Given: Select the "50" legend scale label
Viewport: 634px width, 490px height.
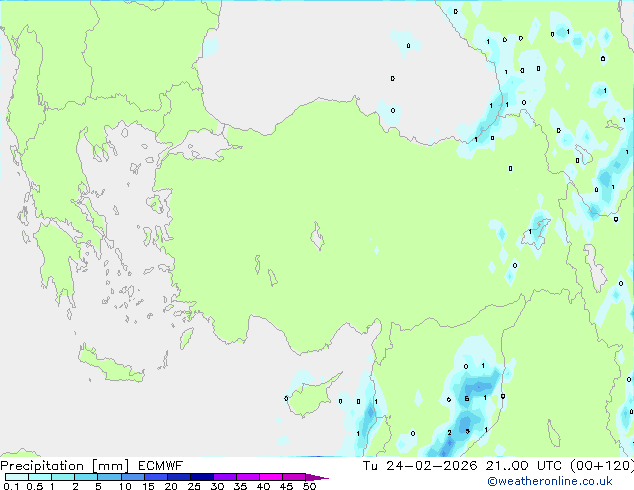Looking at the screenshot, I should (309, 486).
